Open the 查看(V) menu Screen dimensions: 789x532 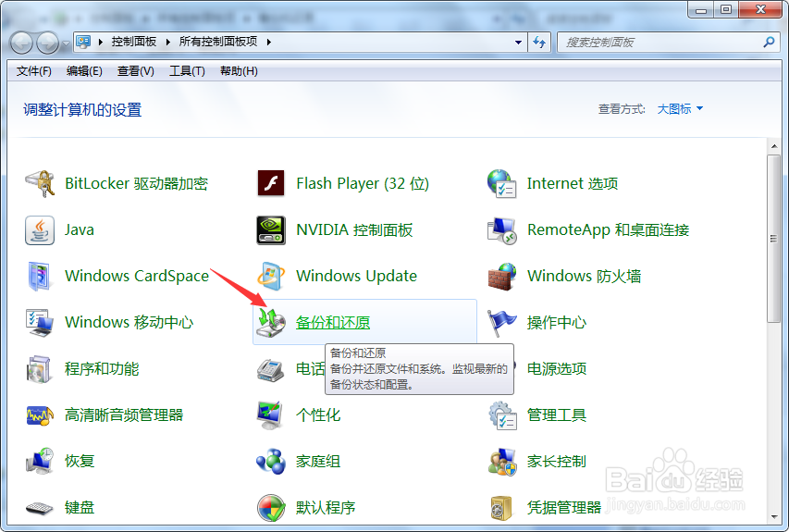[135, 71]
